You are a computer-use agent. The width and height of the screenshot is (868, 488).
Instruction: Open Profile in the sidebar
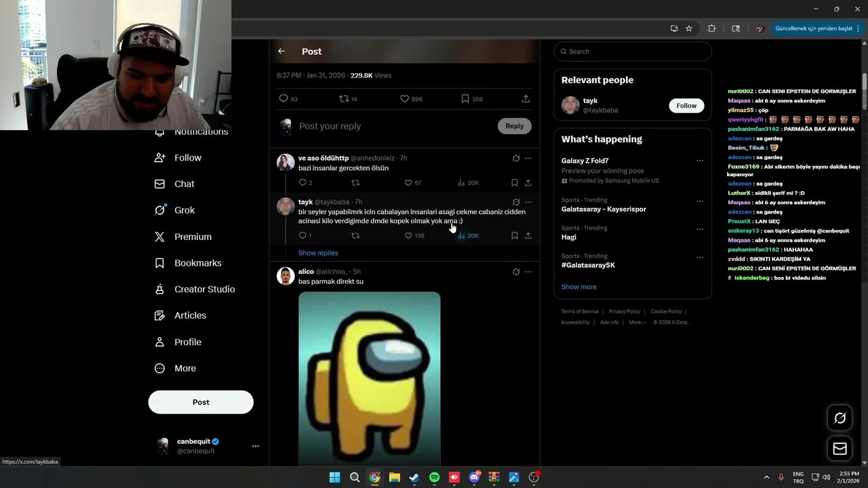point(178,342)
